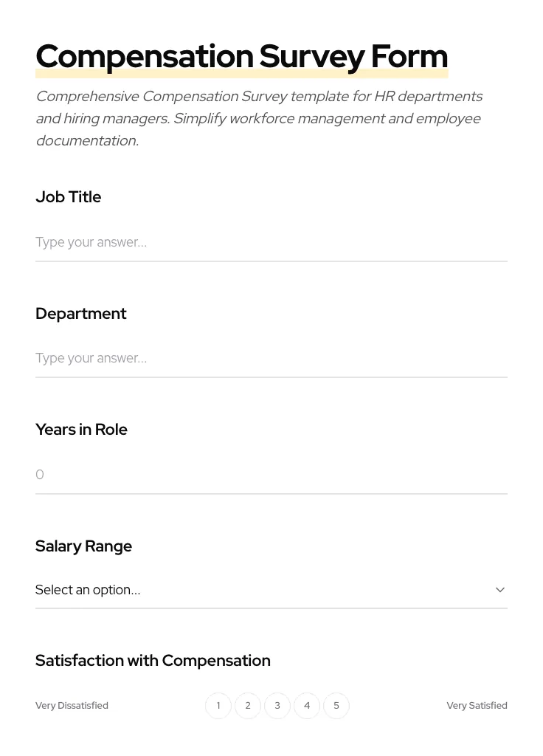543x756 pixels.
Task: Click the Years in Role label
Action: tap(81, 430)
